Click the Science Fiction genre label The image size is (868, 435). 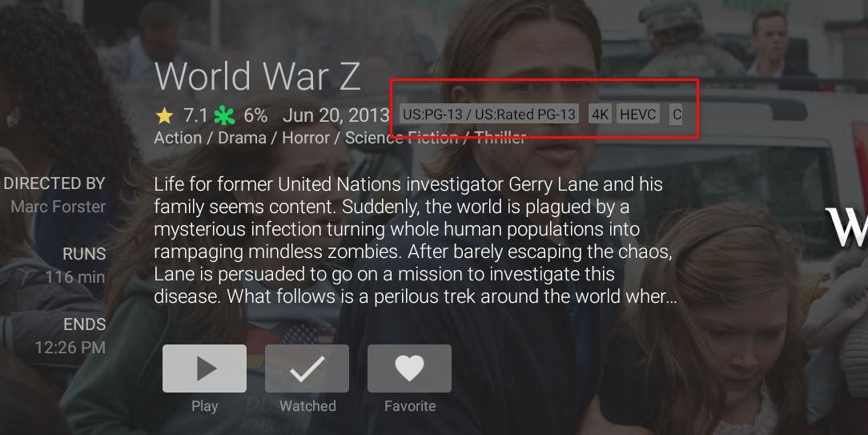(x=401, y=138)
